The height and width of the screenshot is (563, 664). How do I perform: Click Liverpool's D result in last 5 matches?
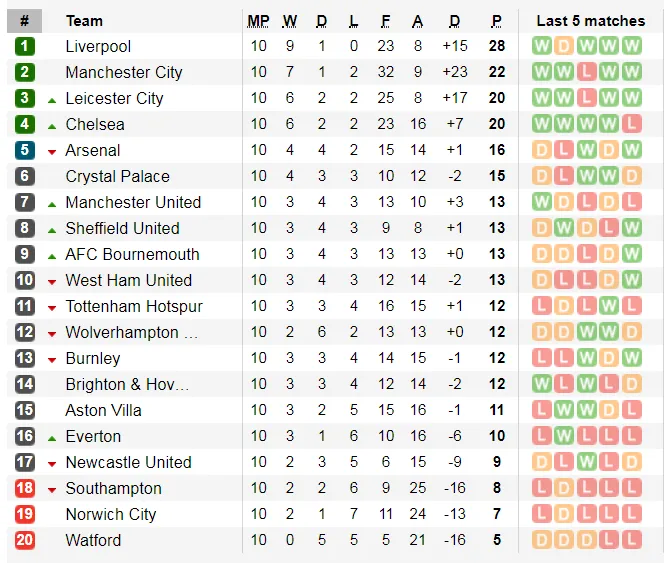(x=564, y=46)
